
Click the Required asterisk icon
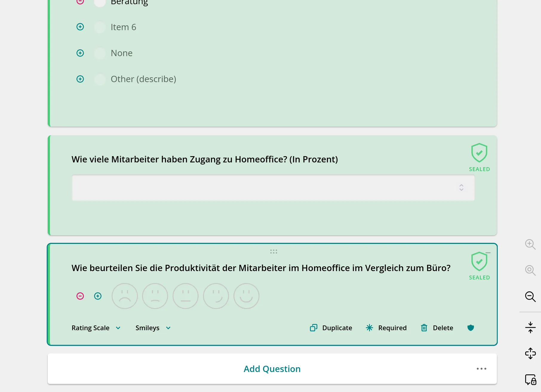coord(369,328)
